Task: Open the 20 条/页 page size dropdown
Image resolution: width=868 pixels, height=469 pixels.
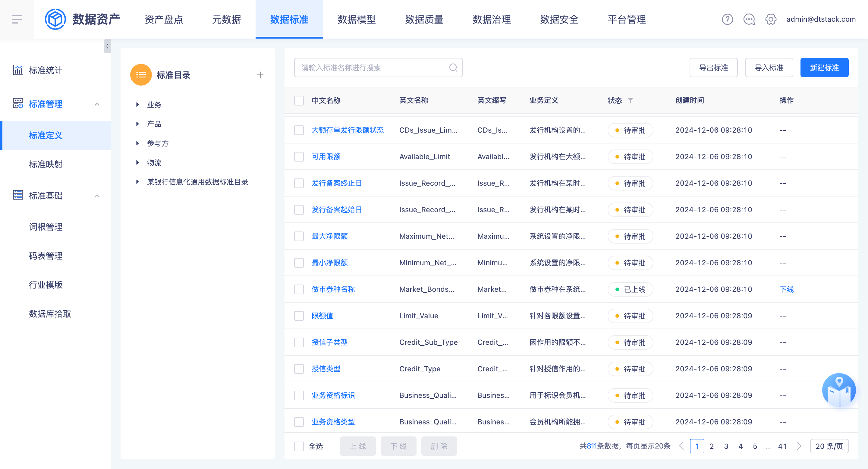Action: (x=829, y=446)
